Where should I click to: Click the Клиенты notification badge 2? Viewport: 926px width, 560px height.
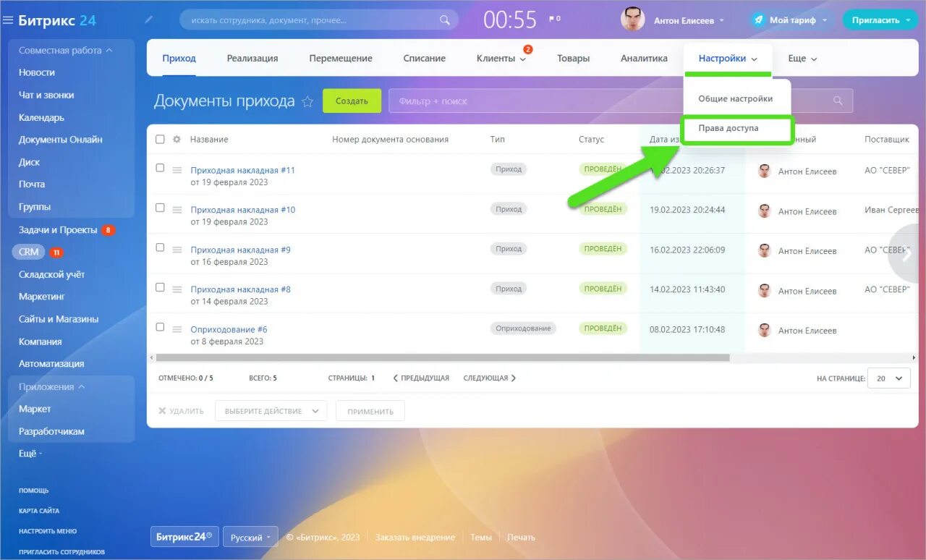point(528,49)
